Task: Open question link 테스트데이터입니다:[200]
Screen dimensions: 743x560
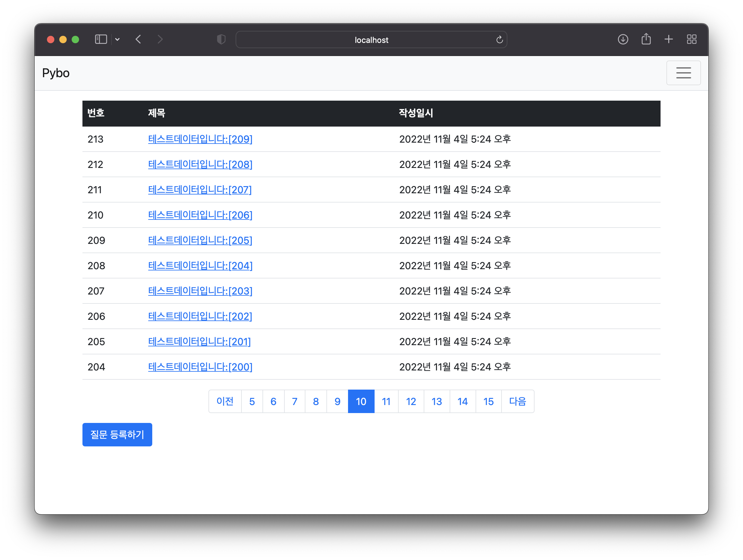Action: [200, 367]
